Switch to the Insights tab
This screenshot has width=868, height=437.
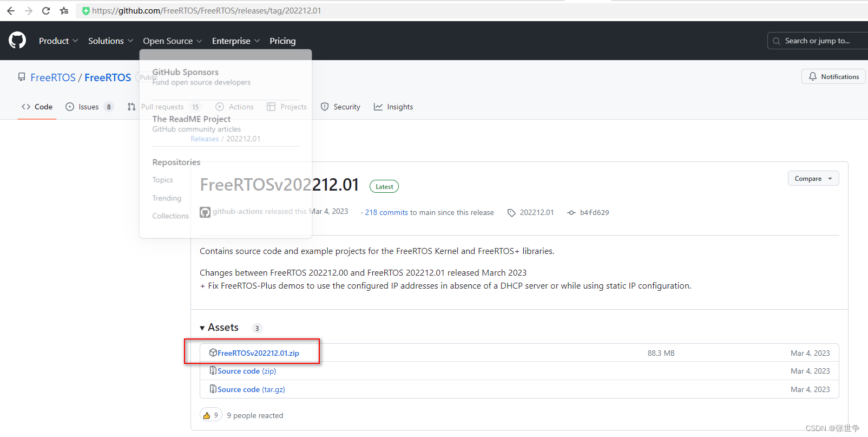393,107
